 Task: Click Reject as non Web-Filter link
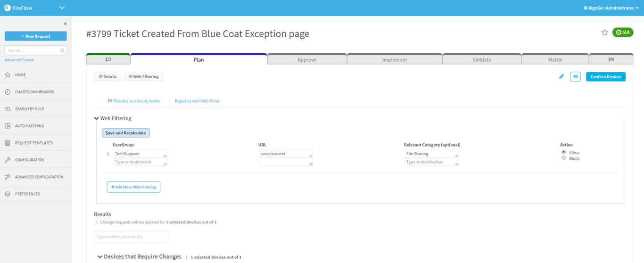click(x=197, y=101)
